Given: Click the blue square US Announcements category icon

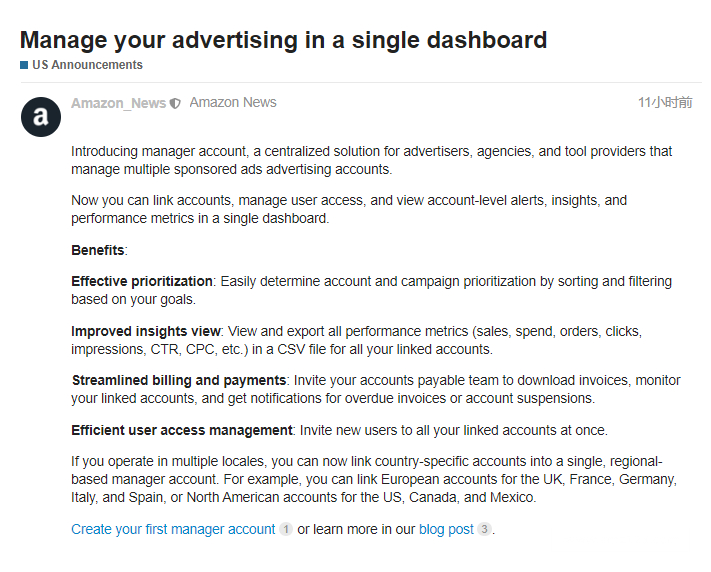Looking at the screenshot, I should click(24, 65).
